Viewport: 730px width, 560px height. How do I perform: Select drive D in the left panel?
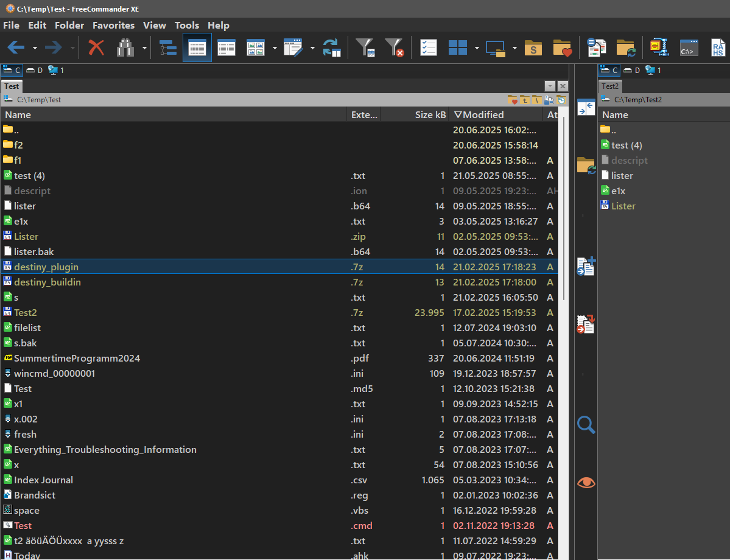(x=34, y=70)
